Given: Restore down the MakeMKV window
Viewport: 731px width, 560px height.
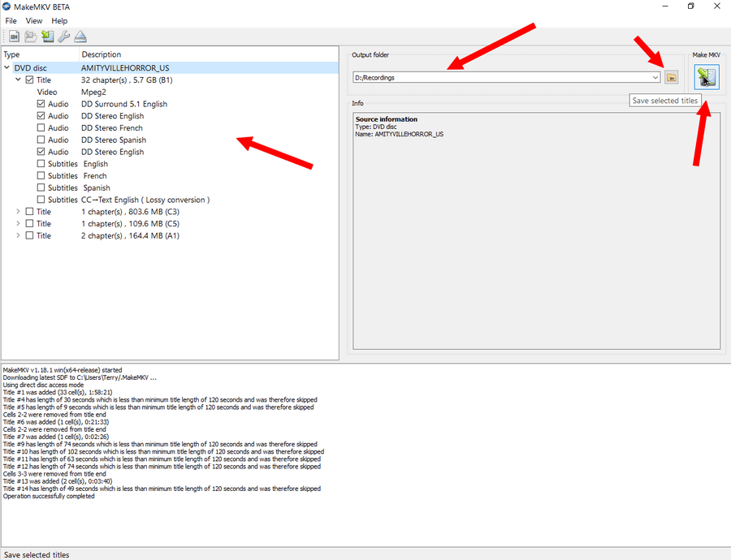Looking at the screenshot, I should pyautogui.click(x=691, y=6).
